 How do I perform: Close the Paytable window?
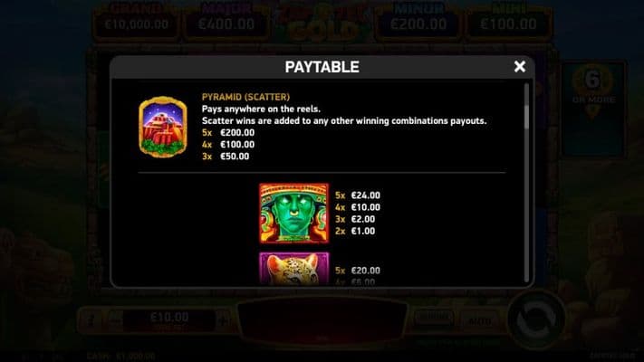coord(520,66)
